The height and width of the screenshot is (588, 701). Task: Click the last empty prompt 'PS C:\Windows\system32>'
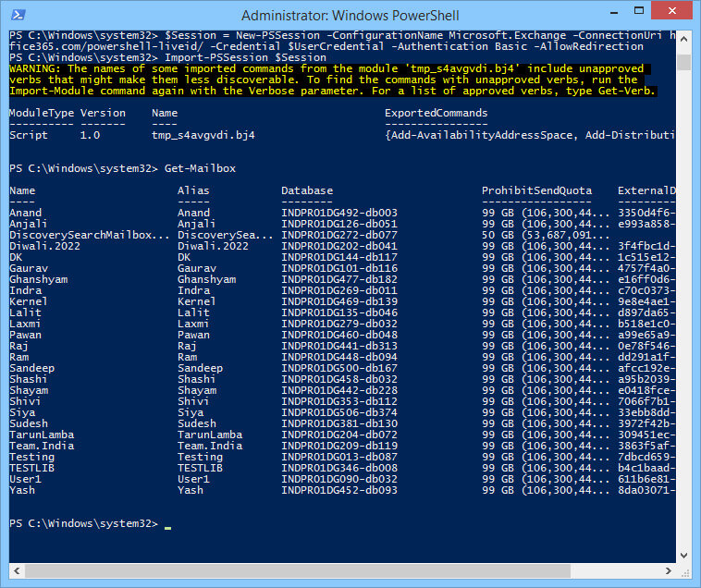[83, 523]
